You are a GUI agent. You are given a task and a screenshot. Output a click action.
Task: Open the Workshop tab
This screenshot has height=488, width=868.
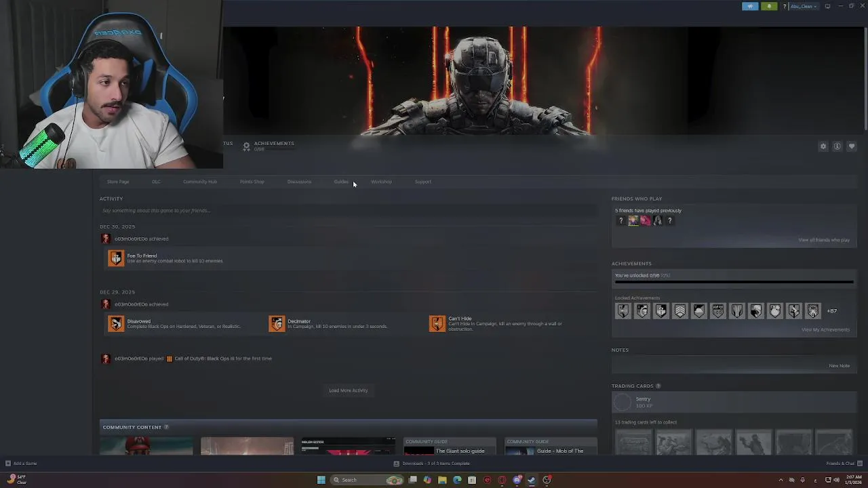(x=381, y=182)
